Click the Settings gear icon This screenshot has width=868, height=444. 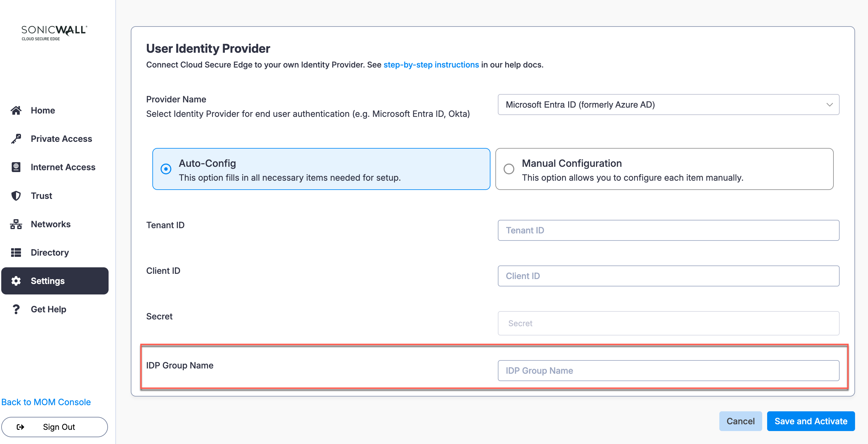(x=16, y=281)
